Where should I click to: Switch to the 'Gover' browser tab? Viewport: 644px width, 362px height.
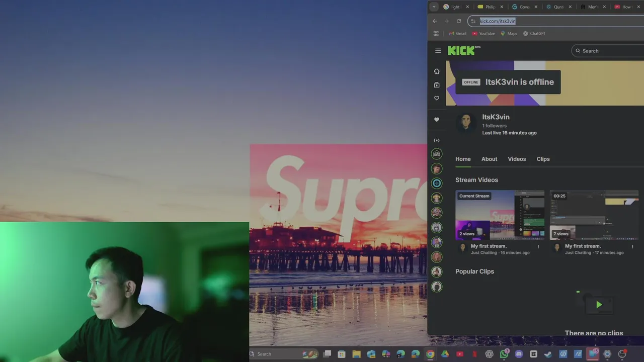point(524,7)
